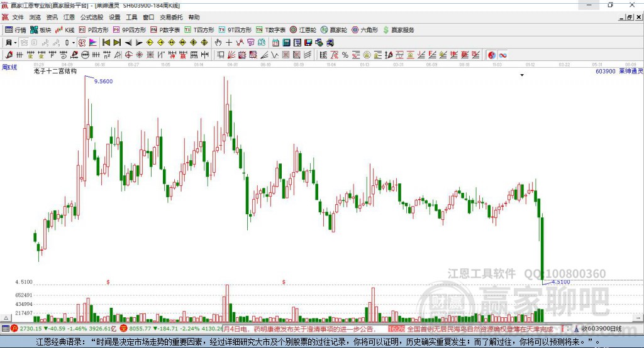Click the 老子十二宫结构 indicator label
Screen dimensions: 644x348
(x=55, y=71)
